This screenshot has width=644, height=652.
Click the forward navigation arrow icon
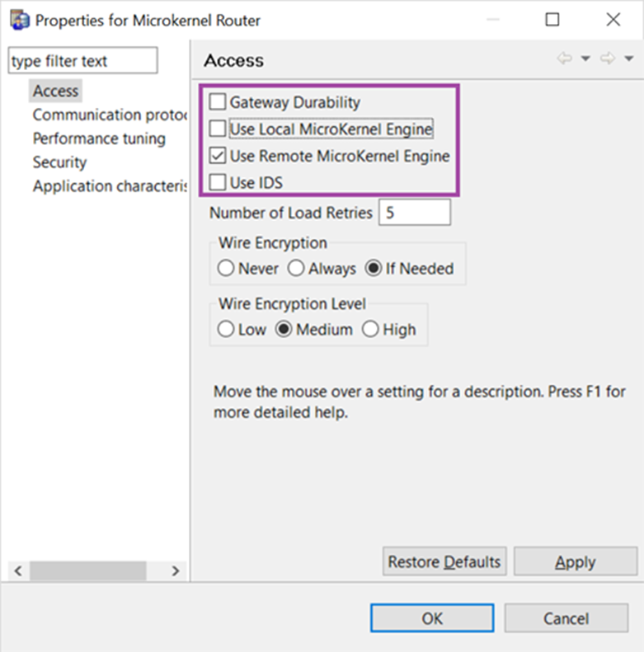[608, 59]
